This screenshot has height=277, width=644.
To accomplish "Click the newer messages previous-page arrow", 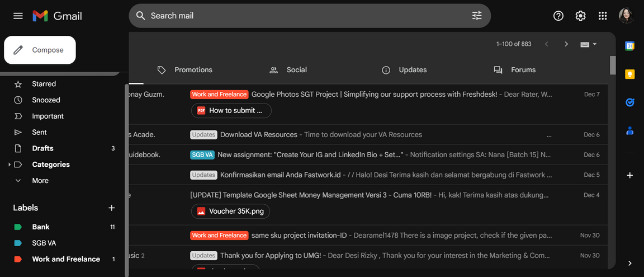I will [546, 44].
